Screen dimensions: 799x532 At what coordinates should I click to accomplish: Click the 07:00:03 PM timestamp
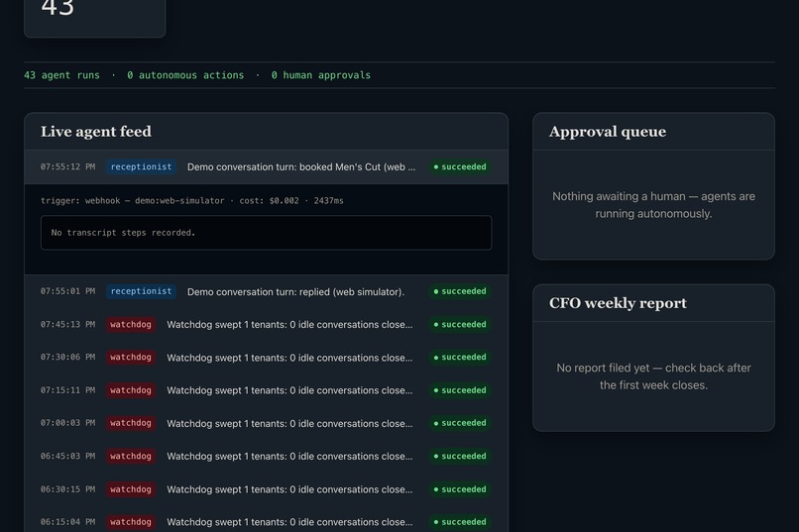click(67, 423)
